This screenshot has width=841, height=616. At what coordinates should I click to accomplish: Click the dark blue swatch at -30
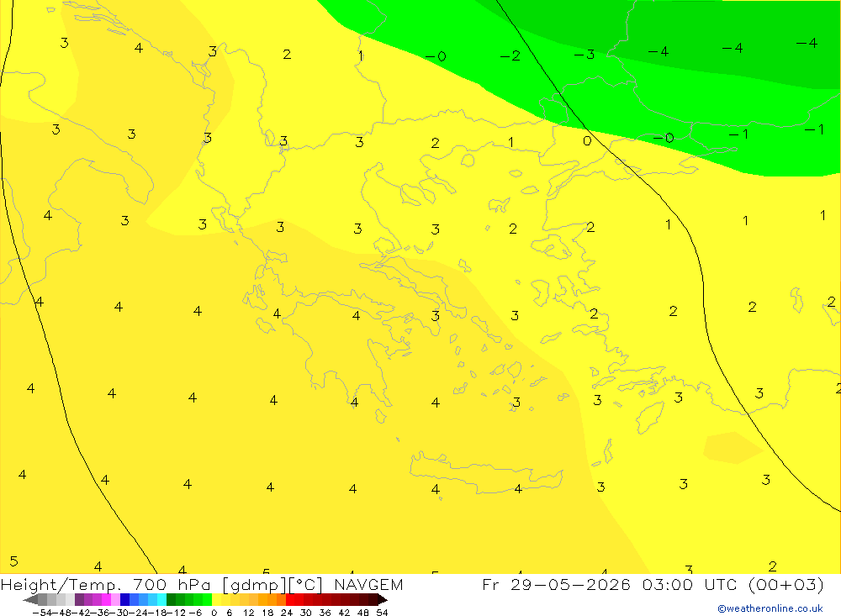[x=124, y=600]
